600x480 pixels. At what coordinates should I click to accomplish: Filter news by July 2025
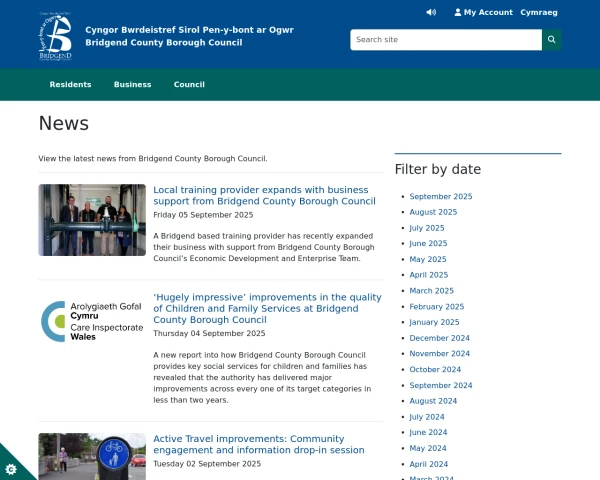[x=427, y=228]
